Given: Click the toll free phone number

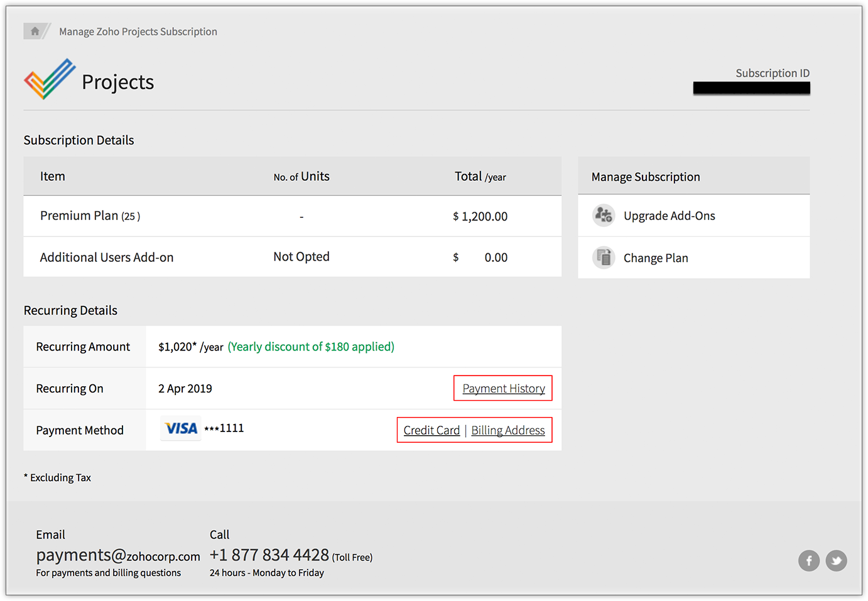Looking at the screenshot, I should 269,555.
